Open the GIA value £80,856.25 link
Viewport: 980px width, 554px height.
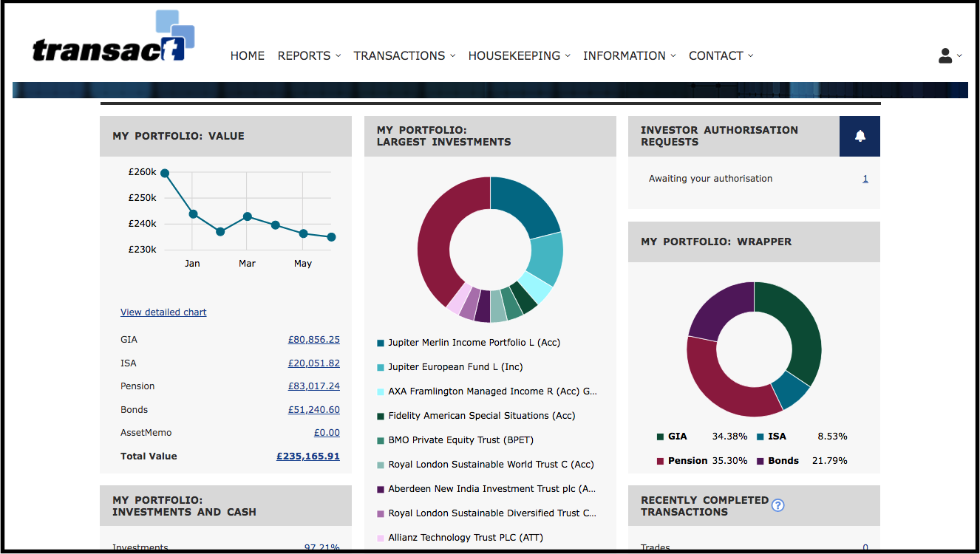[x=314, y=340]
